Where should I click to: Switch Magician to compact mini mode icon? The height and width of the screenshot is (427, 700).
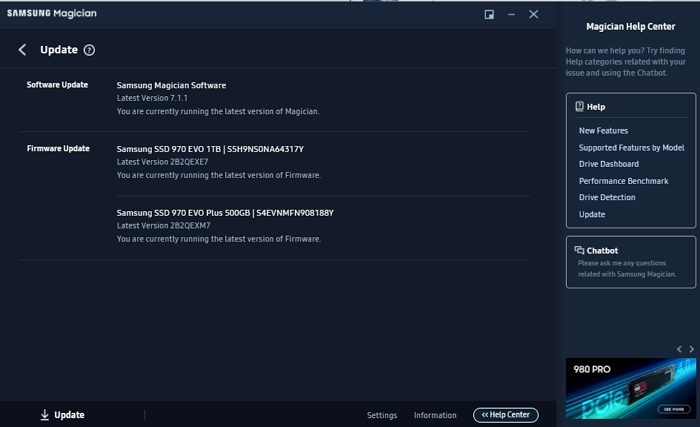point(489,14)
